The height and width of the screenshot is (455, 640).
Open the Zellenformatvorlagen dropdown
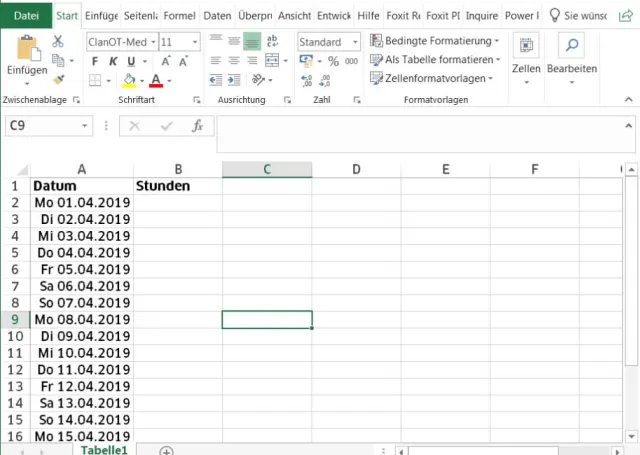coord(431,78)
